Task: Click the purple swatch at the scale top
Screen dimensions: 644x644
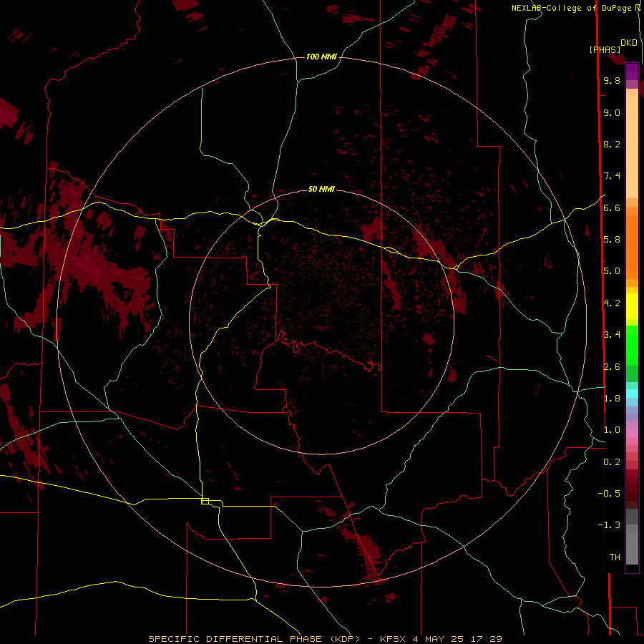Action: 632,72
